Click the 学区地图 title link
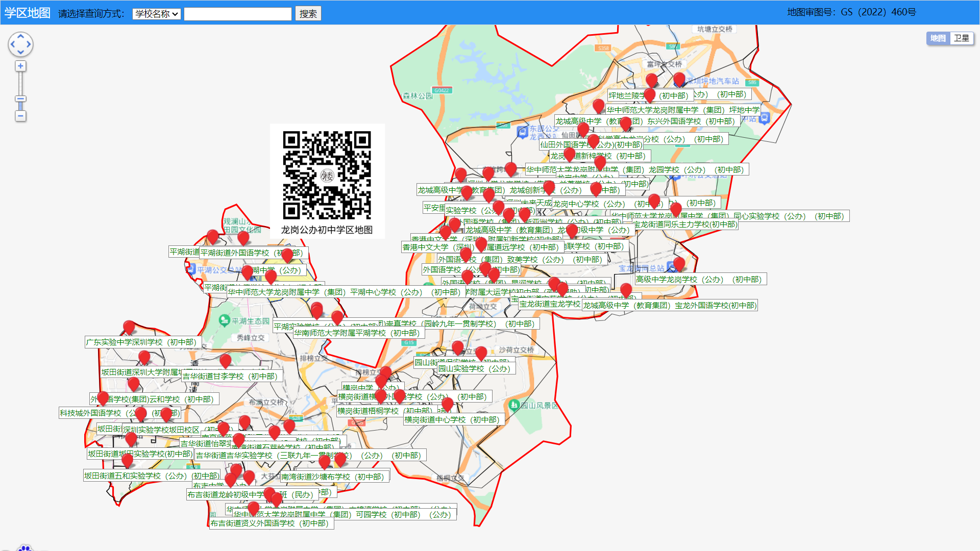980x551 pixels. point(27,13)
